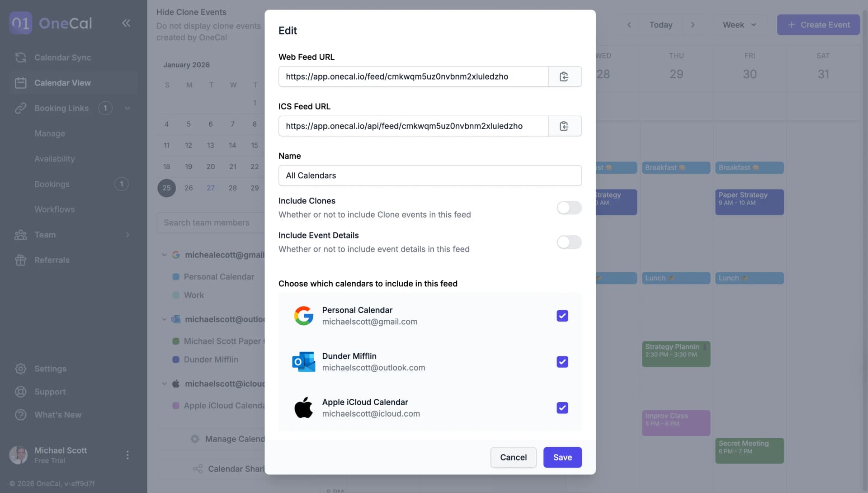Copy the ICS Feed URL using the copy icon

pyautogui.click(x=564, y=126)
